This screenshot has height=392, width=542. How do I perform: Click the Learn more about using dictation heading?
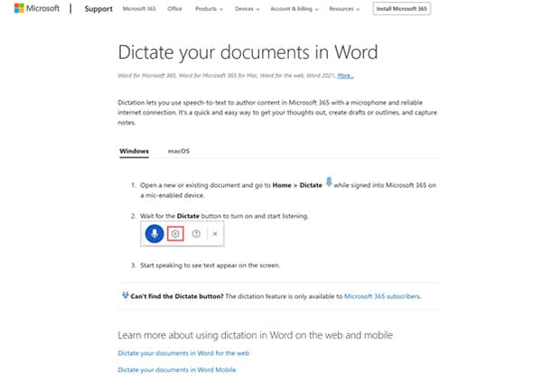[255, 335]
